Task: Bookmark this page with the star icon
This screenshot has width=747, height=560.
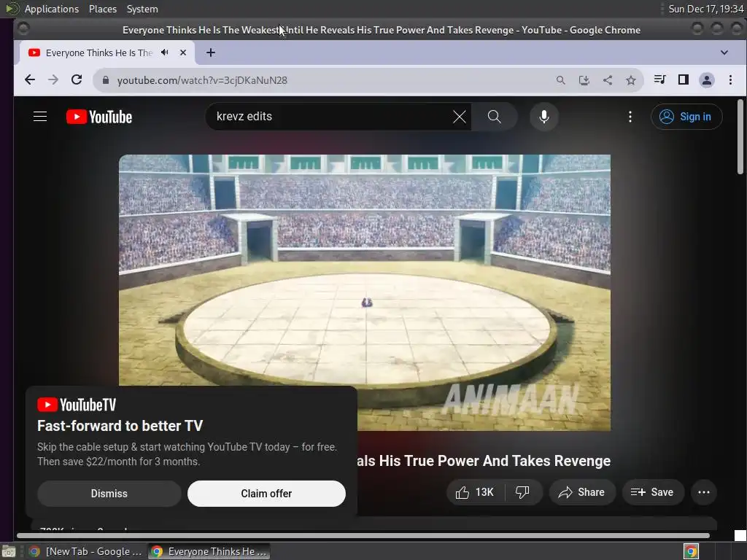Action: click(x=631, y=80)
